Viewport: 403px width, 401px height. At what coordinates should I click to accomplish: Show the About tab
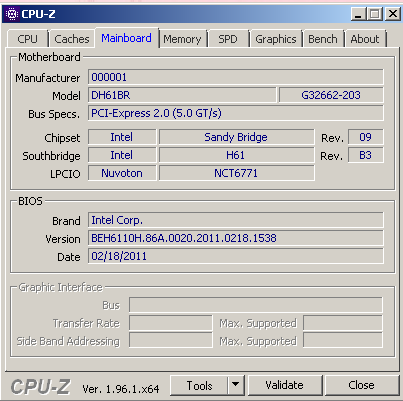coord(365,39)
